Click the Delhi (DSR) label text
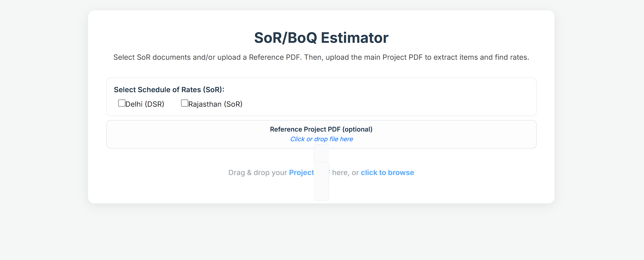 (145, 104)
